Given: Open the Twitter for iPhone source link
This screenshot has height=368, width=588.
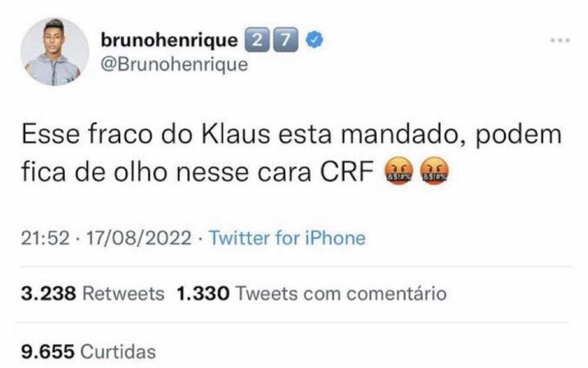Looking at the screenshot, I should [288, 237].
